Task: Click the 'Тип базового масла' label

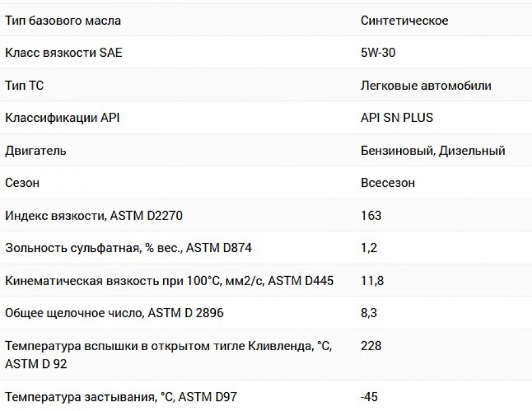Action: (63, 21)
